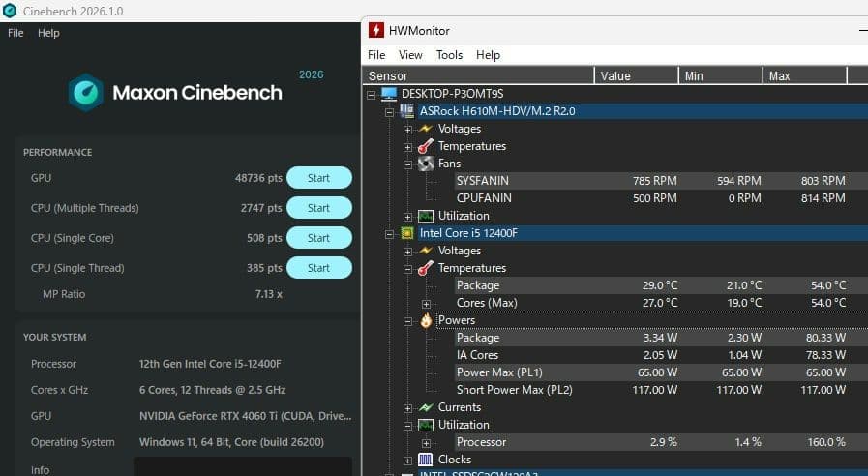Expand the Processor utilization row
This screenshot has width=868, height=476.
coord(426,443)
